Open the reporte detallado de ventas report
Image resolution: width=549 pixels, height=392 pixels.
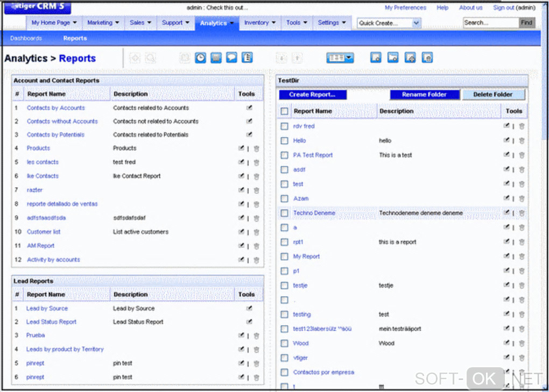62,204
